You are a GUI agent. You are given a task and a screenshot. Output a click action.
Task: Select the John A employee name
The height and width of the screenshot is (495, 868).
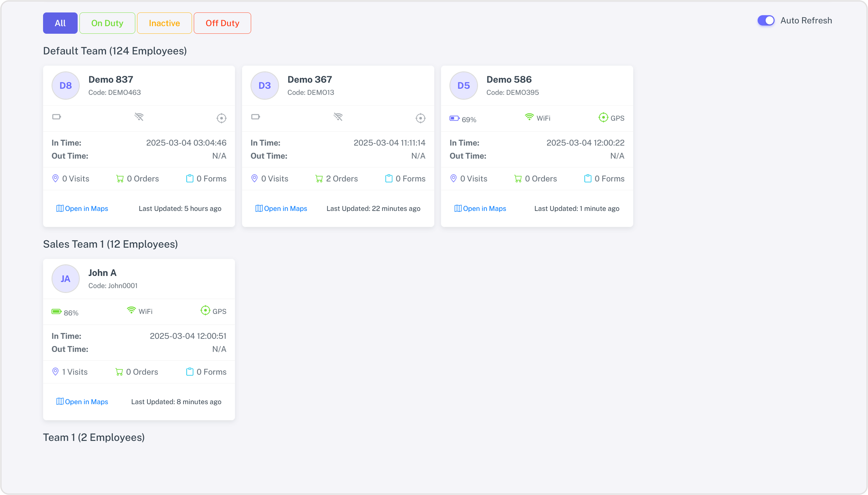[x=103, y=273]
